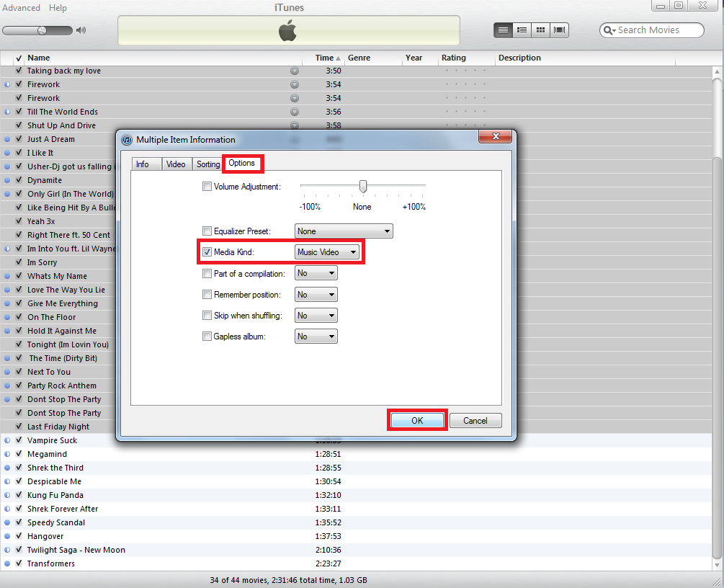Click blue dot beside Kung Fu Panda

coord(7,495)
